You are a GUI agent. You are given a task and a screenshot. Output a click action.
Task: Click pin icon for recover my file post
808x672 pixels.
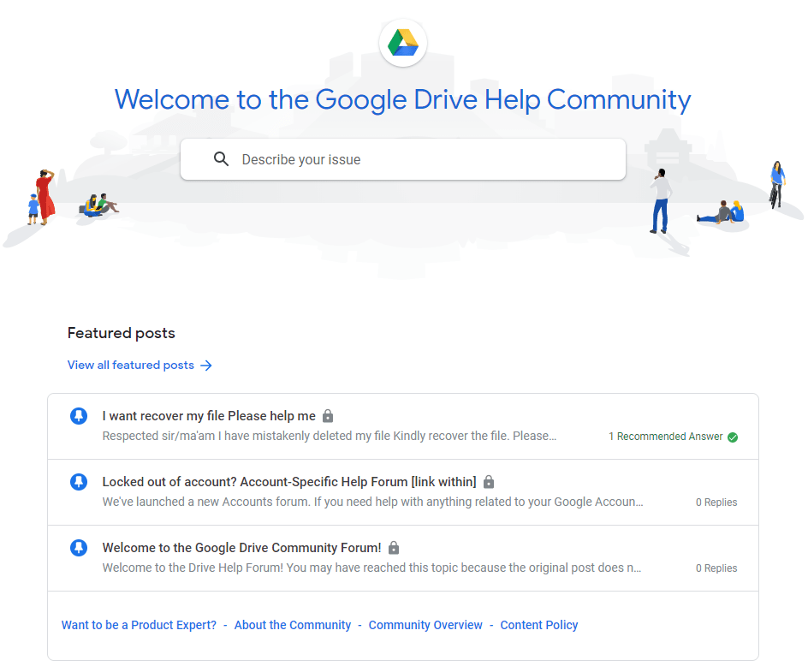[79, 416]
